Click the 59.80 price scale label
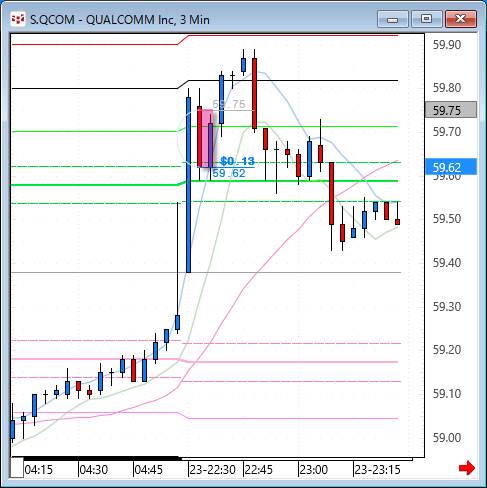Viewport: 487px width, 488px height. [447, 88]
